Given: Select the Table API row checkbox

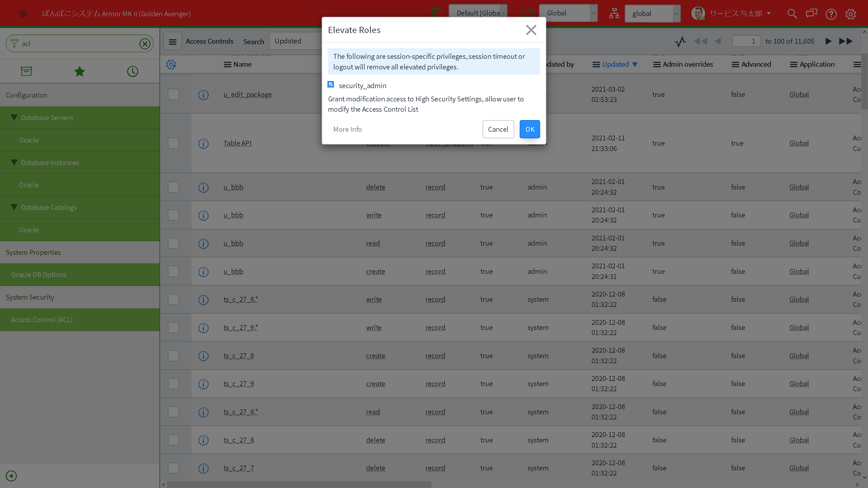Looking at the screenshot, I should tap(174, 143).
